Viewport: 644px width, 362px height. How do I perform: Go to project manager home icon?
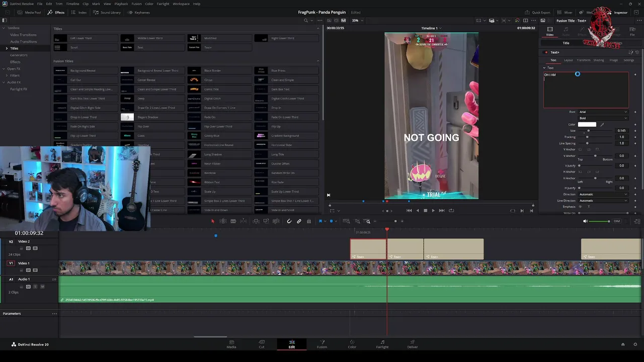tap(623, 344)
